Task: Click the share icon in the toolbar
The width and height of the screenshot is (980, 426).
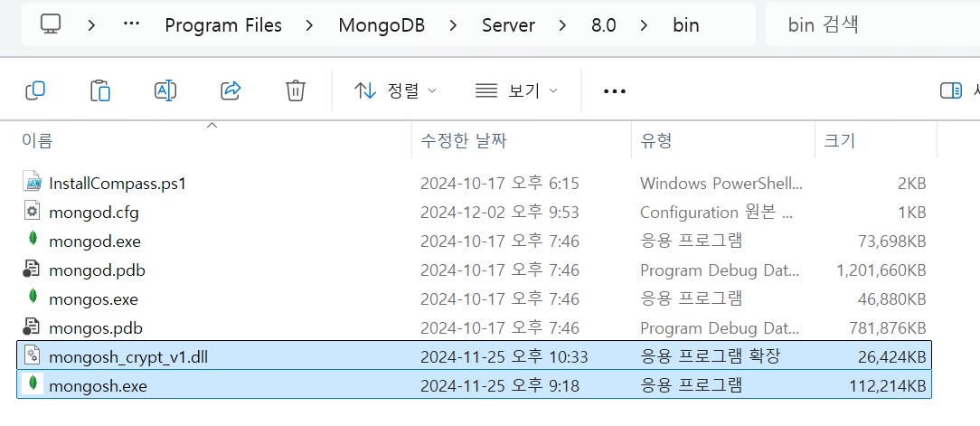Action: [231, 90]
